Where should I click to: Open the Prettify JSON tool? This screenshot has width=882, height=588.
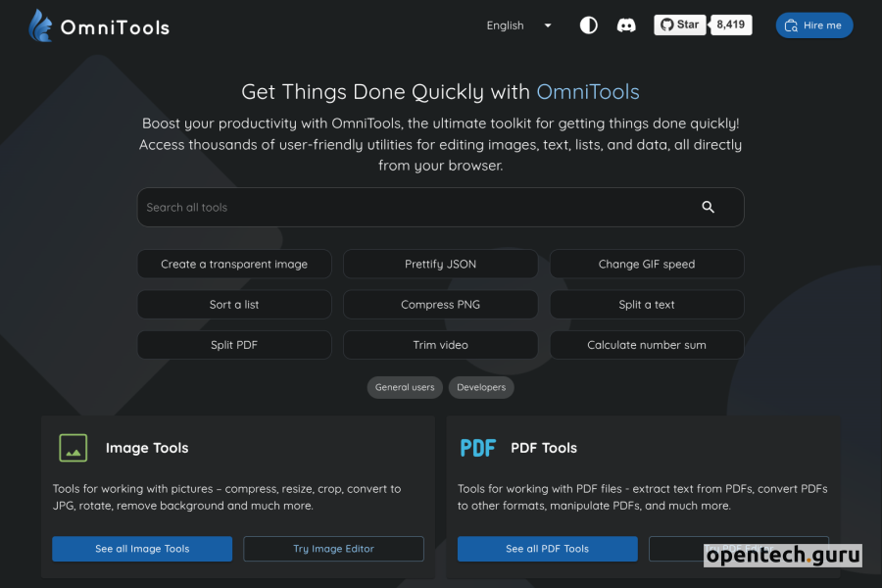click(440, 264)
